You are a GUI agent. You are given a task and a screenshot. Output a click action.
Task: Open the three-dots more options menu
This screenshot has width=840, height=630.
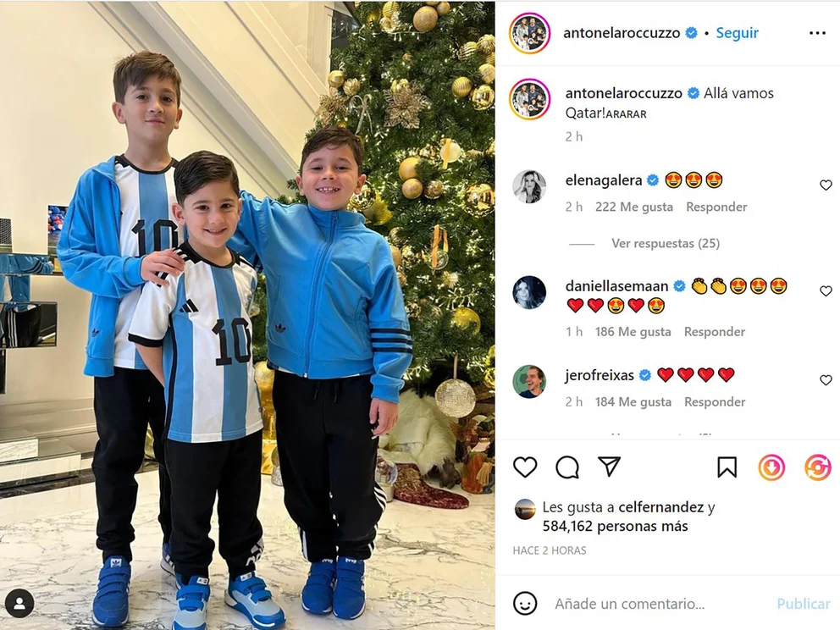tap(817, 33)
